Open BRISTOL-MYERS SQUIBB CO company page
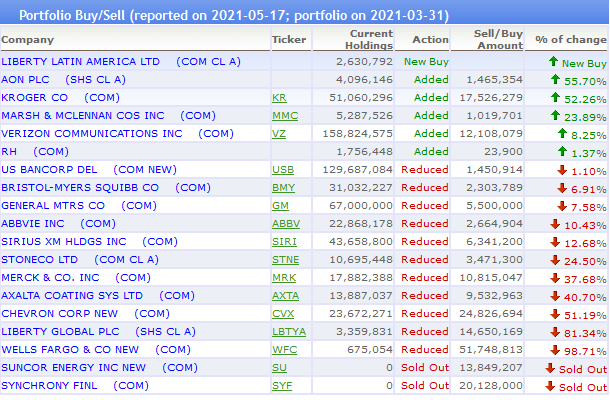Viewport: 610px width, 400px height. coord(80,188)
